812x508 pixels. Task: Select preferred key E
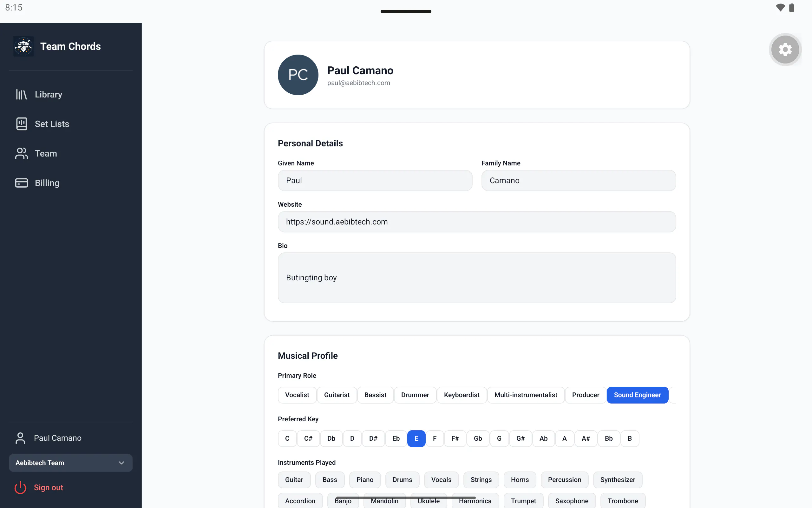[x=416, y=438]
